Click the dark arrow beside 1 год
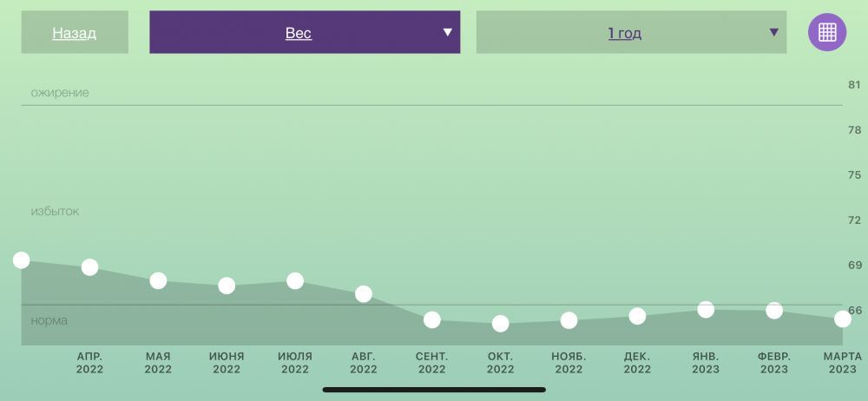868x401 pixels. [x=774, y=32]
